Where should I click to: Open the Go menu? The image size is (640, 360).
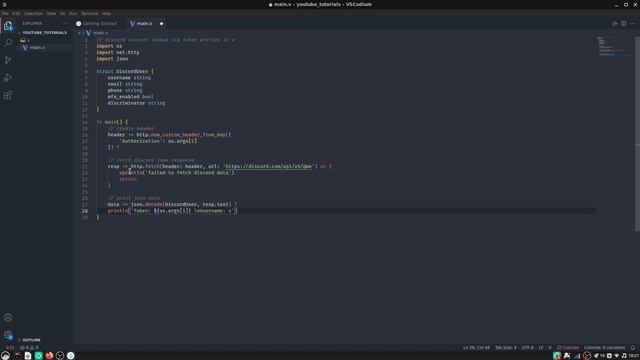pos(62,13)
